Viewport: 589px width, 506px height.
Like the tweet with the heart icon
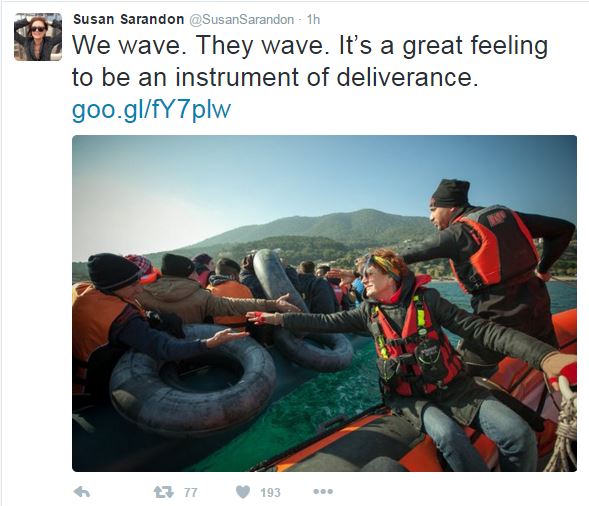point(243,492)
